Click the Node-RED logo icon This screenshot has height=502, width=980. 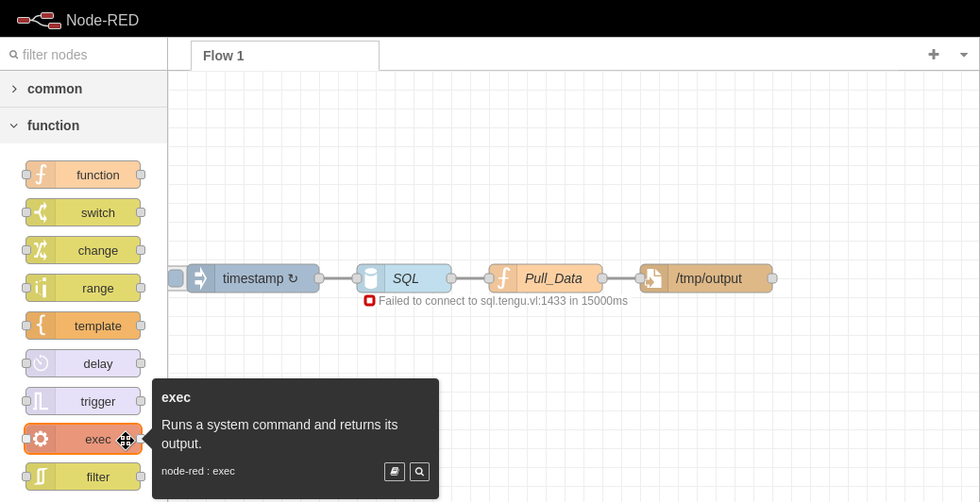[x=39, y=20]
